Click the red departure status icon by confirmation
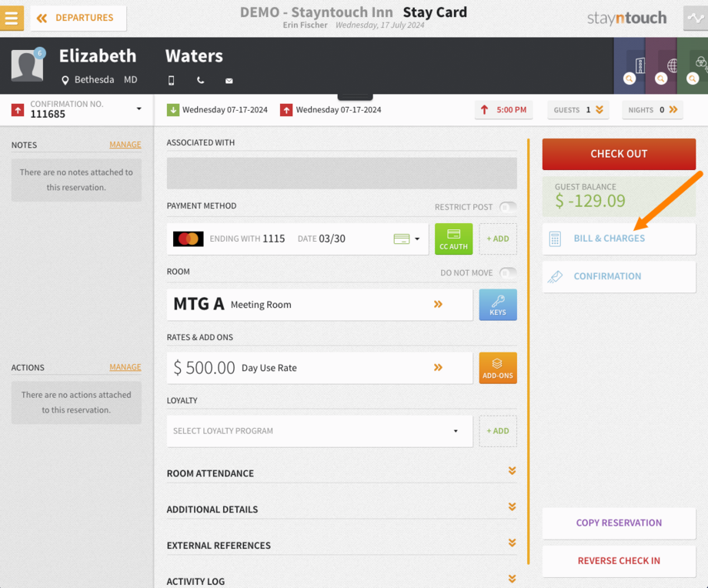 click(18, 110)
